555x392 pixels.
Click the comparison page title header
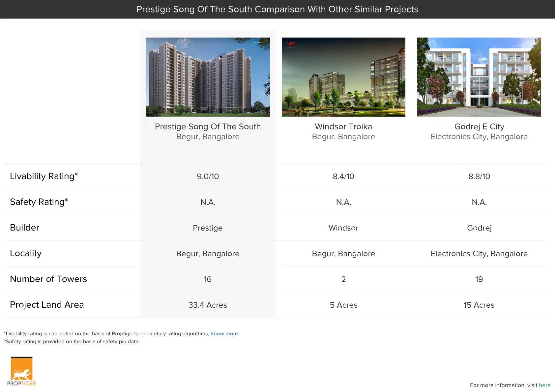(277, 9)
